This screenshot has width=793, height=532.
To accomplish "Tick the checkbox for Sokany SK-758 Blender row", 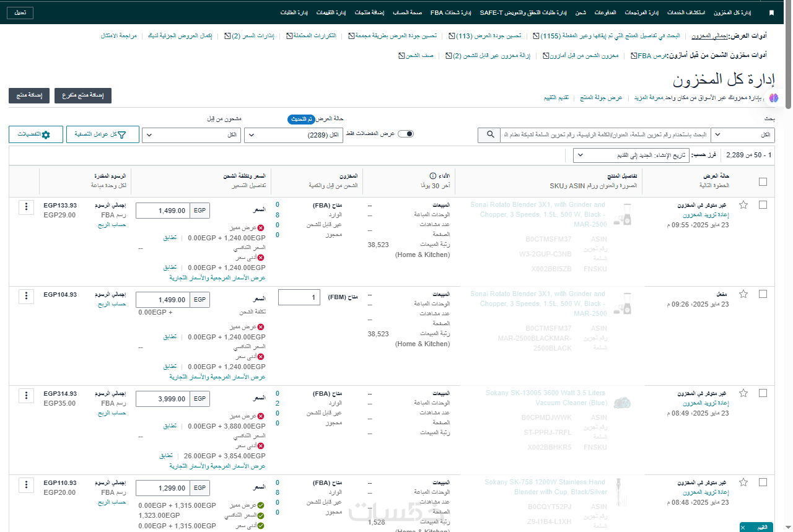I will coord(763,482).
